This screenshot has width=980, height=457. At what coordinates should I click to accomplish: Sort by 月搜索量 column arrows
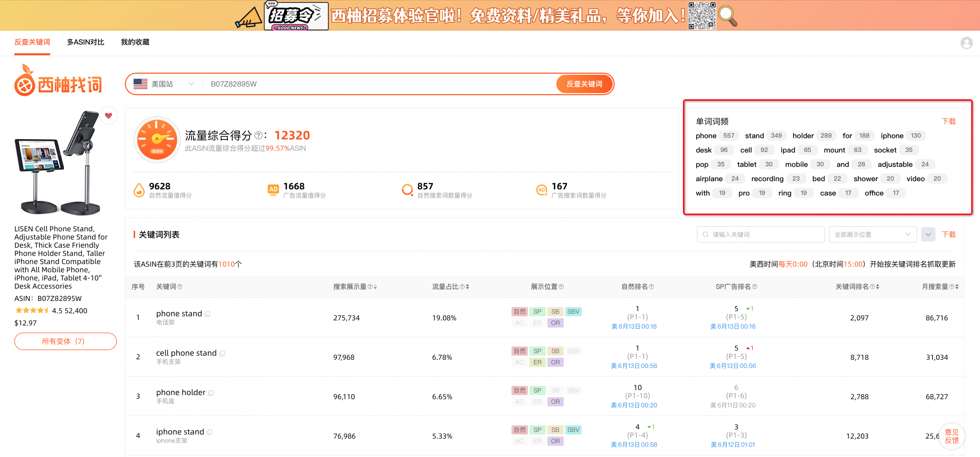pos(956,287)
